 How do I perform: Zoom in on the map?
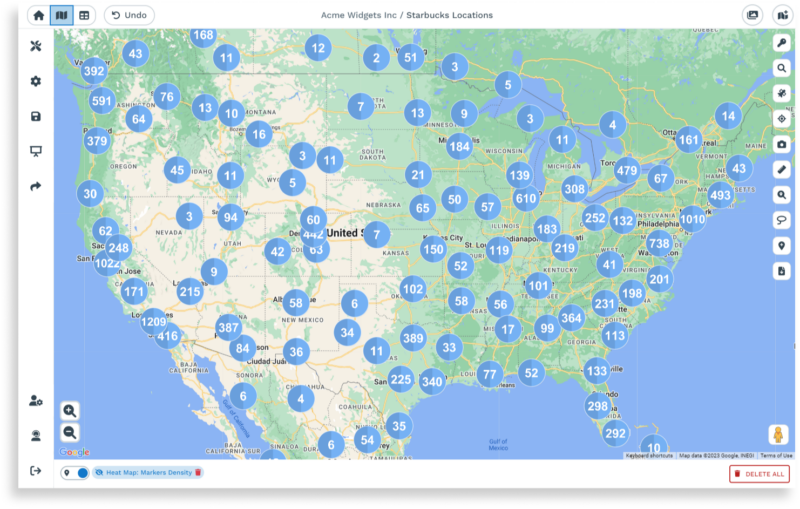[70, 411]
